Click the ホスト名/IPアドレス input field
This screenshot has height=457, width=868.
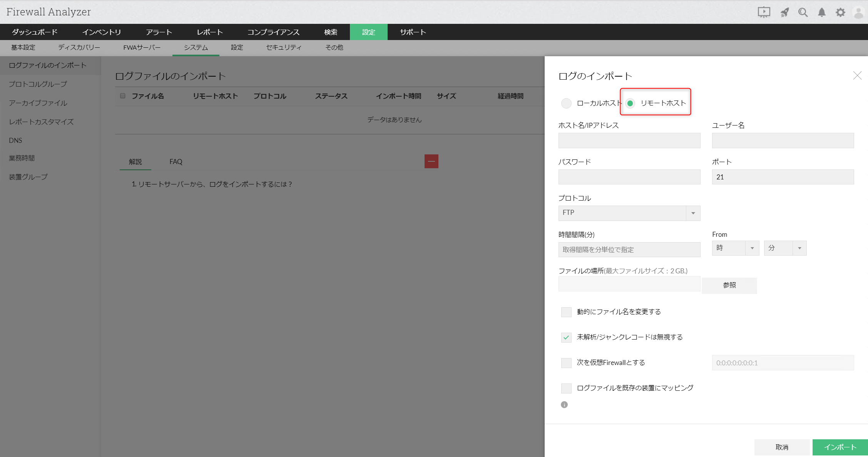pyautogui.click(x=629, y=141)
